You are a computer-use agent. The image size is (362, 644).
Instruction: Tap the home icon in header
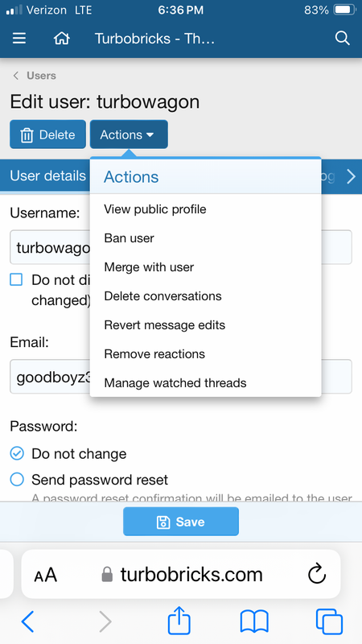(62, 39)
